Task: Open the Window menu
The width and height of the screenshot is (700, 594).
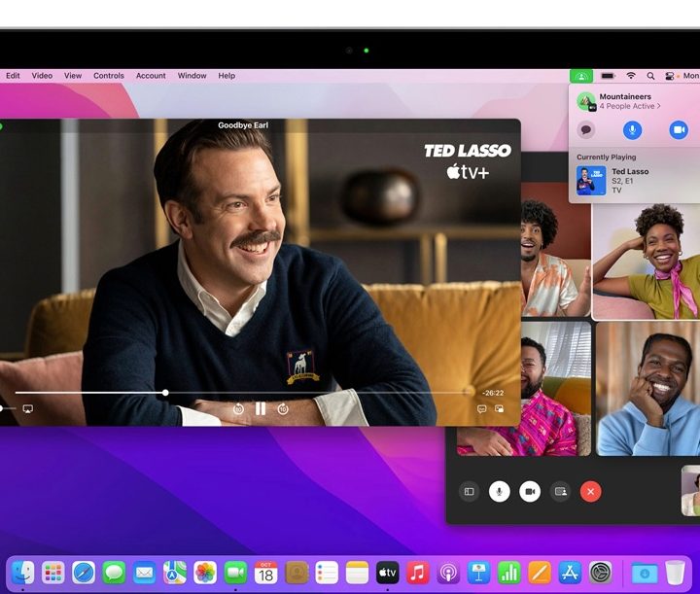Action: click(192, 76)
